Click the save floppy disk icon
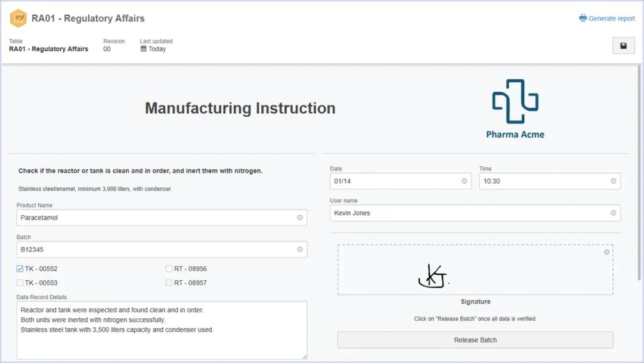The width and height of the screenshot is (644, 363). 623,46
